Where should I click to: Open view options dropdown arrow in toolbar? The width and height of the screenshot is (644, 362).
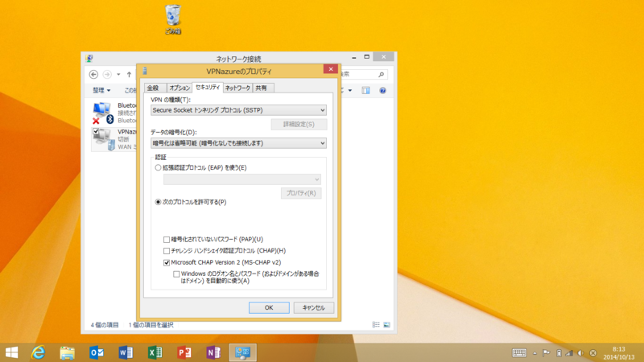[350, 90]
